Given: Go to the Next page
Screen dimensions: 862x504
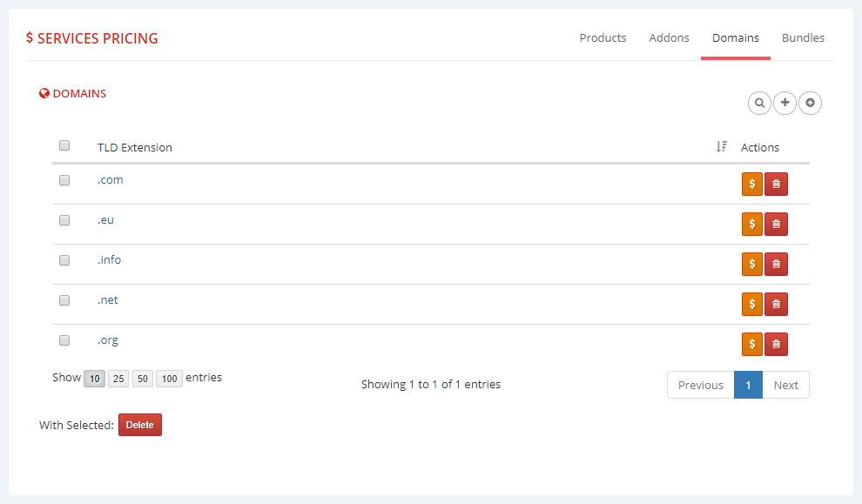Looking at the screenshot, I should pyautogui.click(x=785, y=385).
